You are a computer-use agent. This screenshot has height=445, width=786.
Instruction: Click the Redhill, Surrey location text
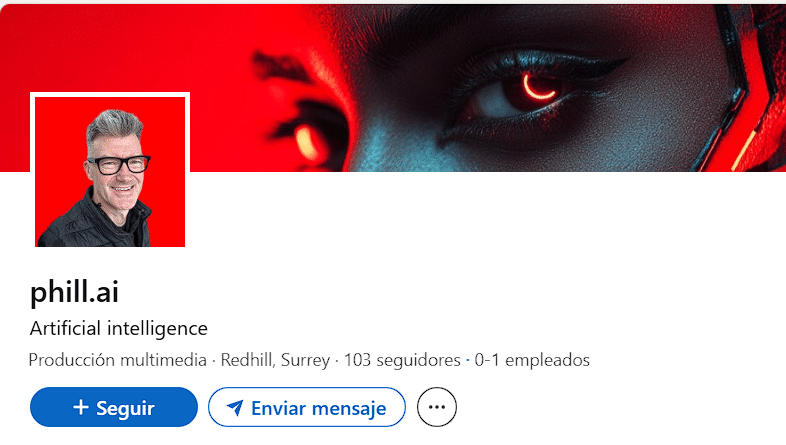click(275, 360)
